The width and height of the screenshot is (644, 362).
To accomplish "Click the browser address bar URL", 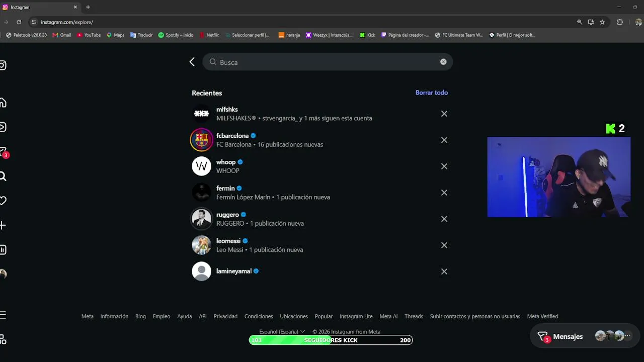I will [x=67, y=22].
